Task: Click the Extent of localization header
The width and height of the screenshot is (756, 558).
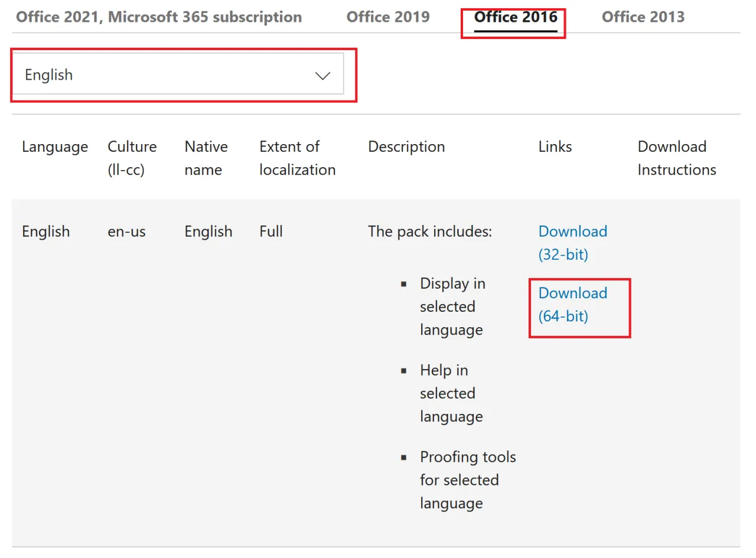Action: [298, 158]
